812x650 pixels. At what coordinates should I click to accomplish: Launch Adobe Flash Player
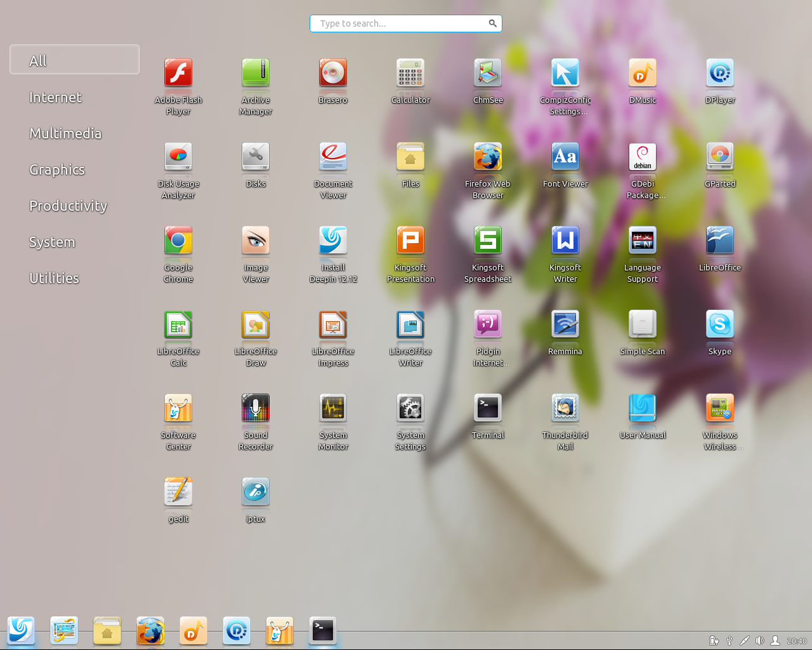tap(178, 72)
